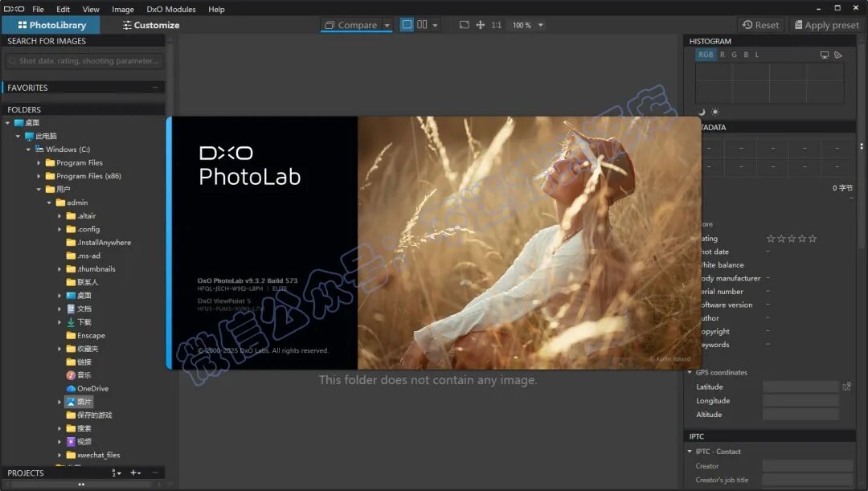868x491 pixels.
Task: Show monitor gamut warning in histogram
Action: tap(825, 55)
